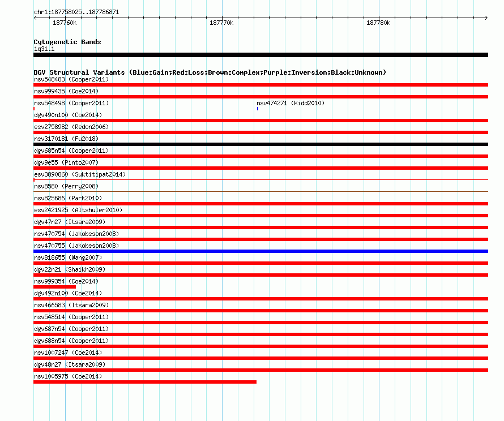Viewport: 504px width, 421px height.
Task: Select the esv3890860 (Suktitipat2014) label
Action: point(80,174)
